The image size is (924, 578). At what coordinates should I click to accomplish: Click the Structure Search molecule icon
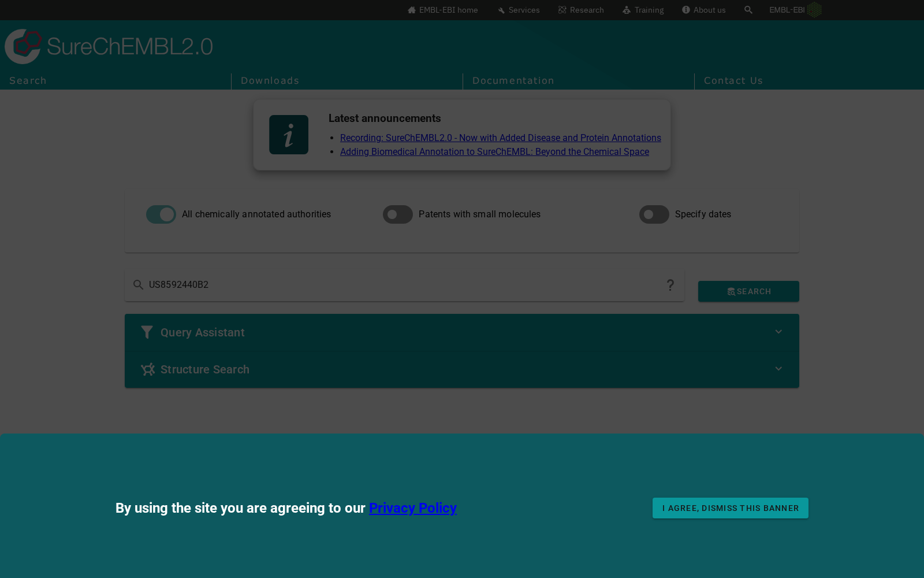click(x=148, y=369)
